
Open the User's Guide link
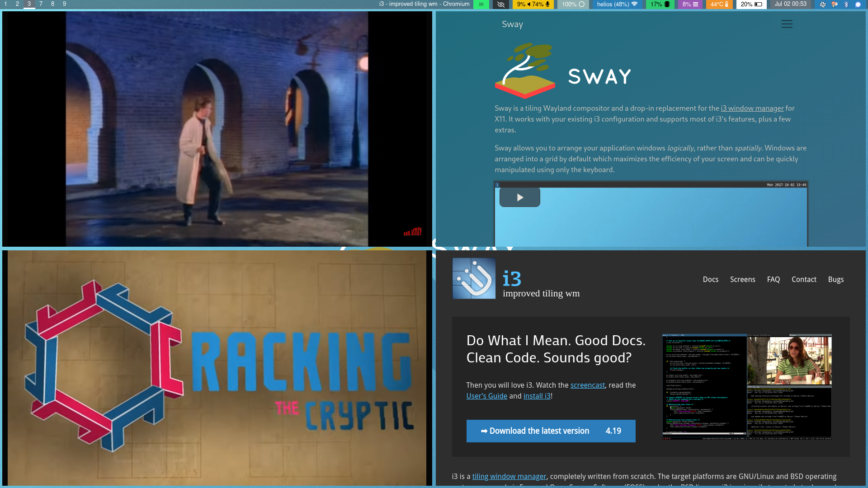pos(486,396)
